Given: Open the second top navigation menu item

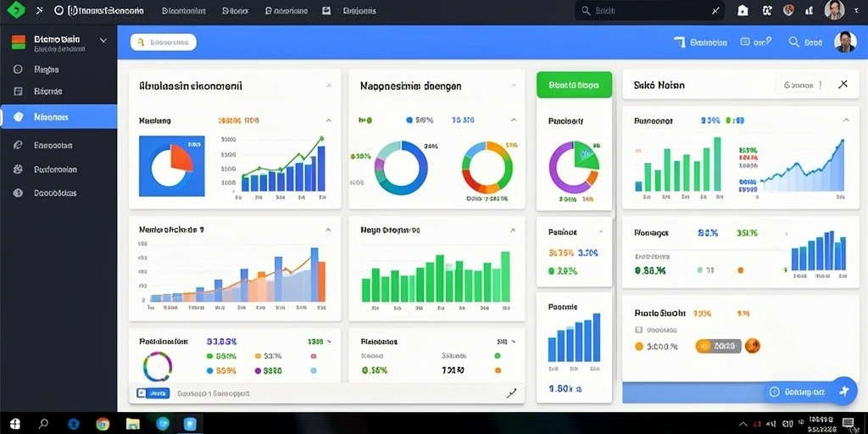Looking at the screenshot, I should click(x=236, y=10).
